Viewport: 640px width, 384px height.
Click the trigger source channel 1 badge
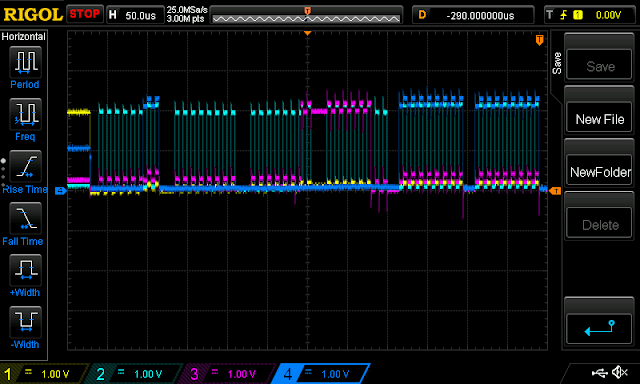(578, 15)
